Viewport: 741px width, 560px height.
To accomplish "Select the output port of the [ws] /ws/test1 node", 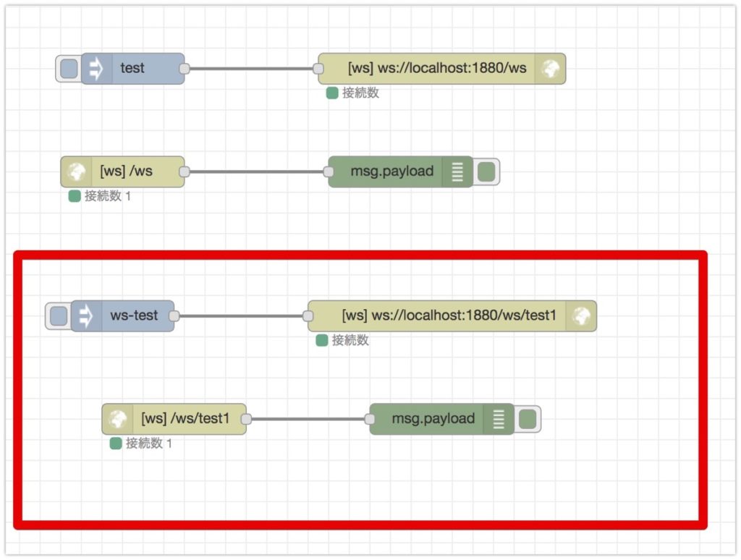I will [x=246, y=419].
